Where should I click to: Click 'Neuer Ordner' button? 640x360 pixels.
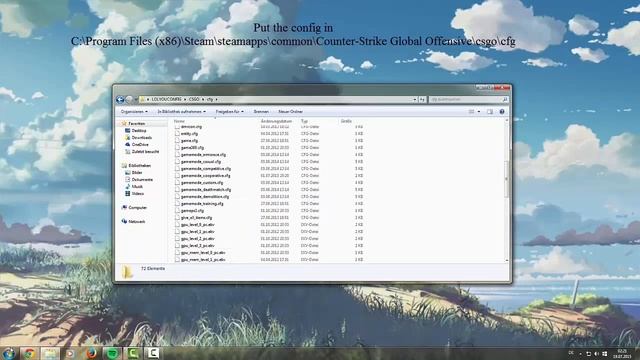pyautogui.click(x=291, y=111)
